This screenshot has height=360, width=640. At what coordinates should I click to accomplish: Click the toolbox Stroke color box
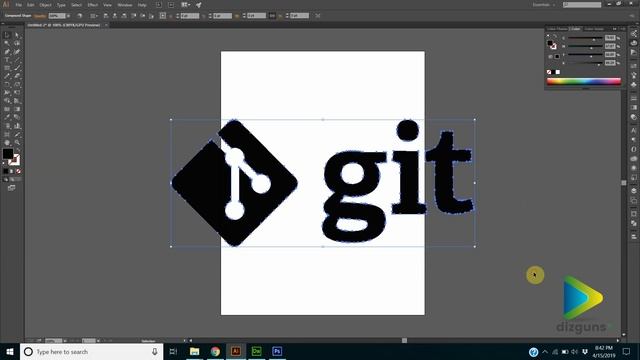coord(14,160)
